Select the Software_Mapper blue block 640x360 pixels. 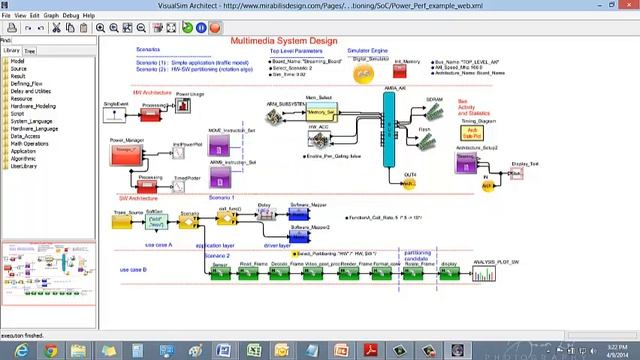(x=299, y=214)
